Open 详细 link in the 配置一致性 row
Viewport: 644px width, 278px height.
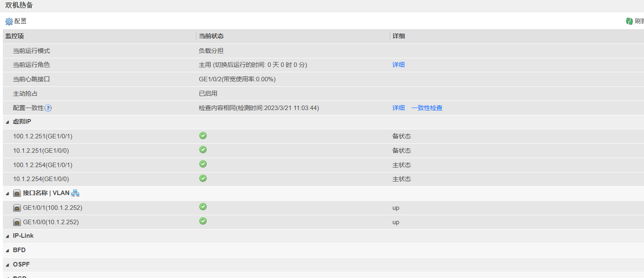pos(398,108)
